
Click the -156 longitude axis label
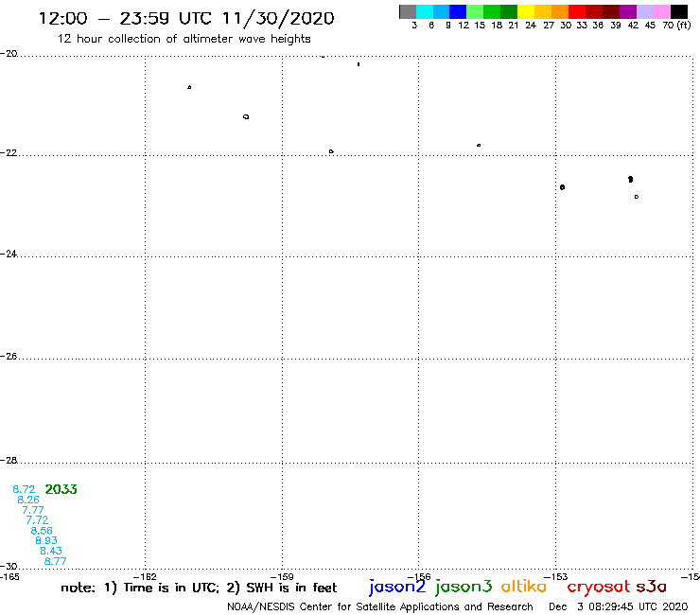click(x=419, y=576)
